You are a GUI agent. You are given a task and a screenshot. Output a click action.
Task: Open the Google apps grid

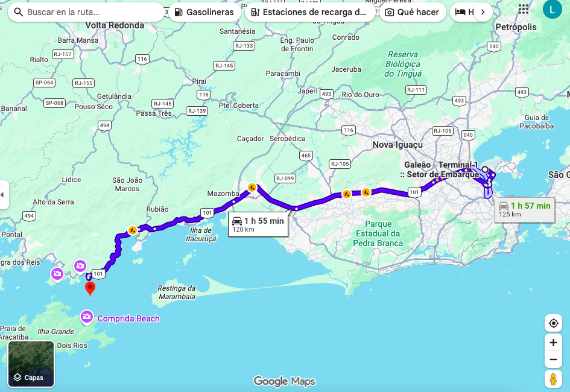tap(524, 9)
